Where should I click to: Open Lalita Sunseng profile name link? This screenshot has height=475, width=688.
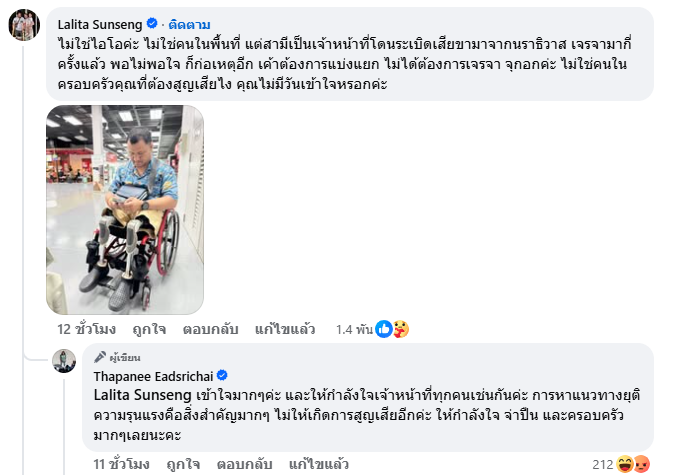coord(100,25)
